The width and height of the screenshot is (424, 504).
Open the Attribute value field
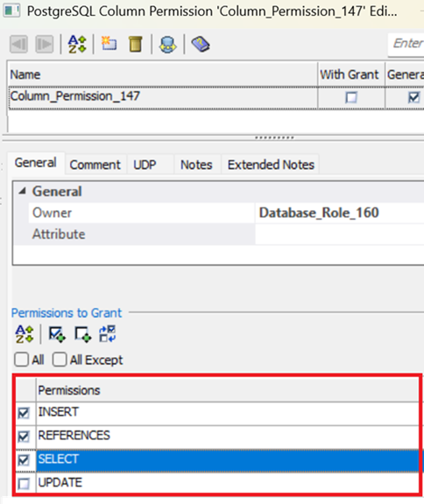click(x=339, y=234)
